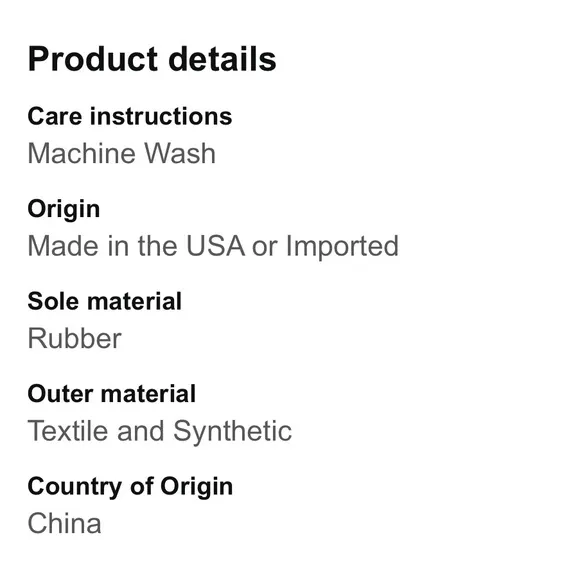Select the Country of Origin label
580x580 pixels.
click(130, 487)
